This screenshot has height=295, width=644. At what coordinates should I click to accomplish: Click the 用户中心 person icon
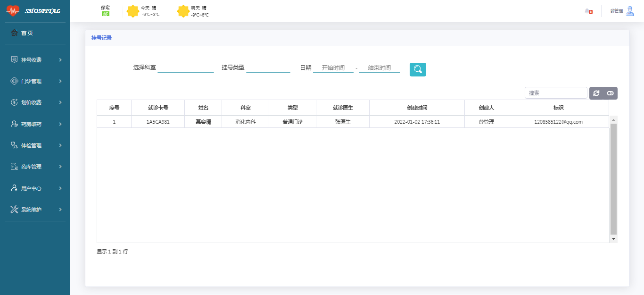click(x=14, y=188)
